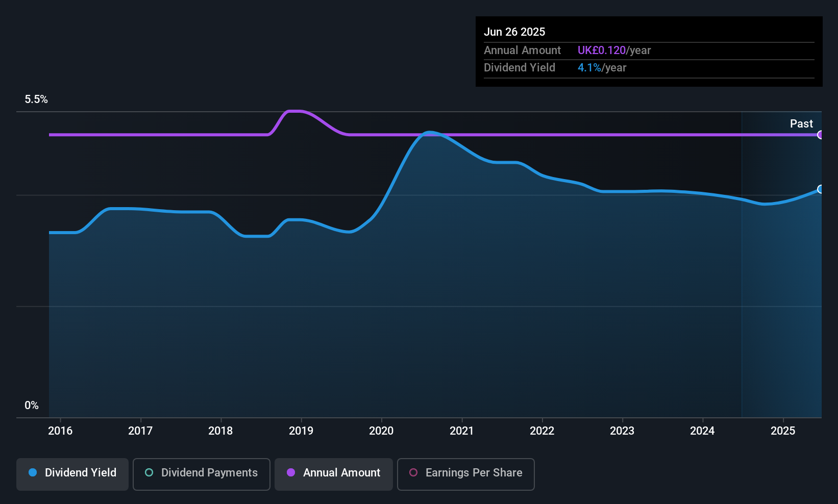Viewport: 838px width, 504px height.
Task: Select the purple endpoint marker on Annual Amount line
Action: pyautogui.click(x=820, y=135)
